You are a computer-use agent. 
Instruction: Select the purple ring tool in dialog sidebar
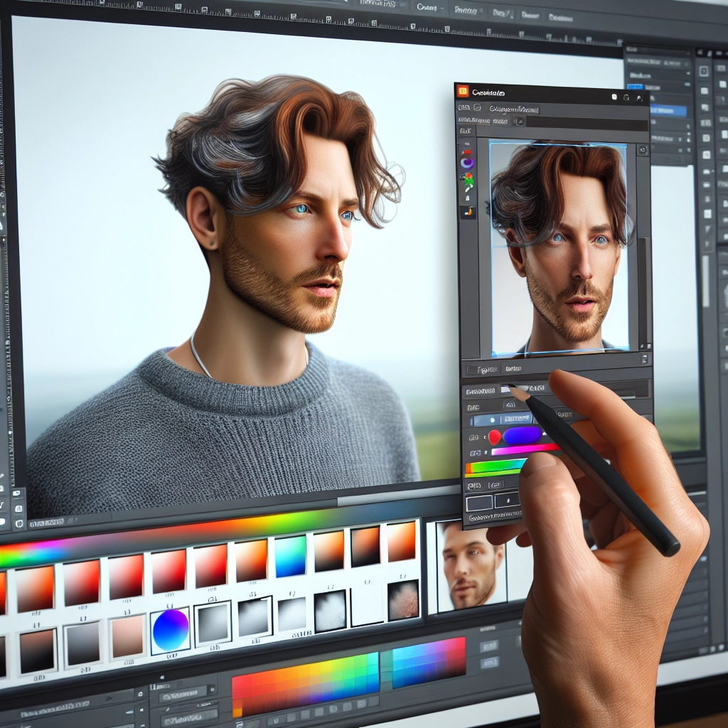[x=467, y=163]
